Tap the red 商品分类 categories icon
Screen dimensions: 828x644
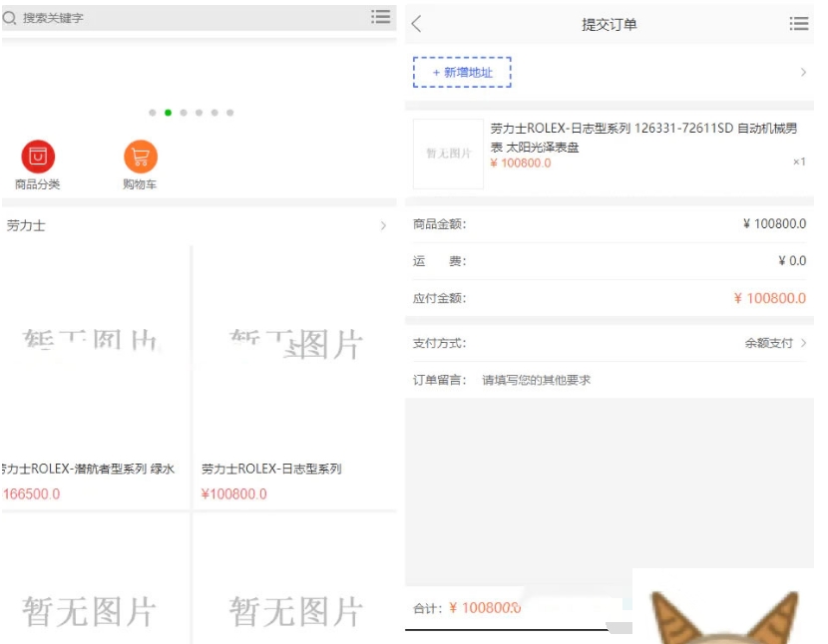[37, 157]
